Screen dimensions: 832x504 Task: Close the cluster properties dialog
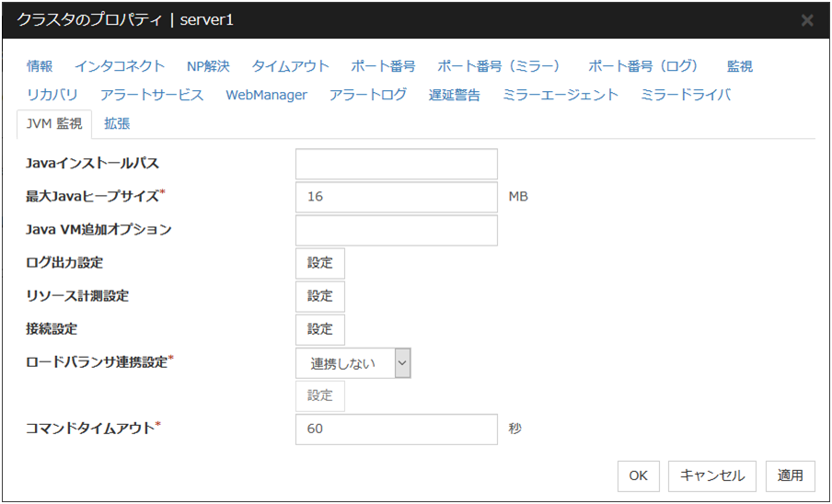(x=807, y=20)
